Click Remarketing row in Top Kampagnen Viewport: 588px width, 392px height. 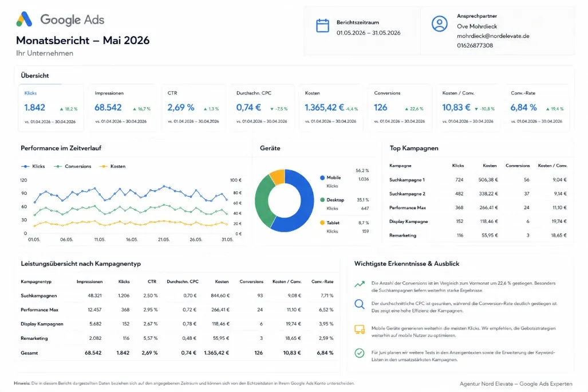click(478, 236)
